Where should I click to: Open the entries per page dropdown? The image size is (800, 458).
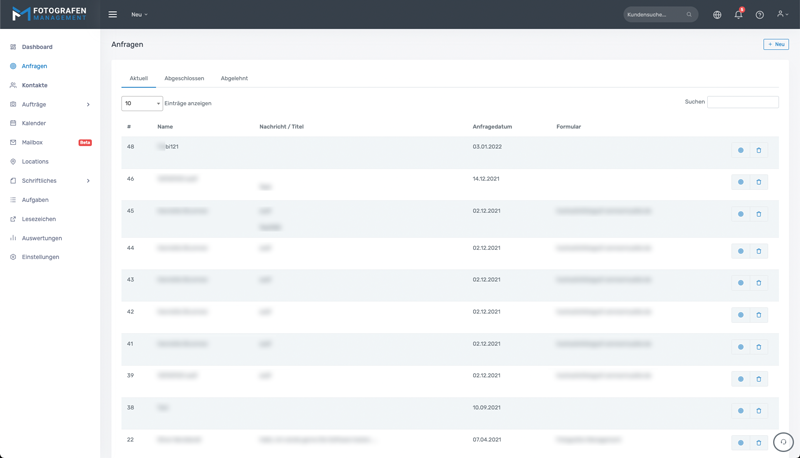[141, 103]
